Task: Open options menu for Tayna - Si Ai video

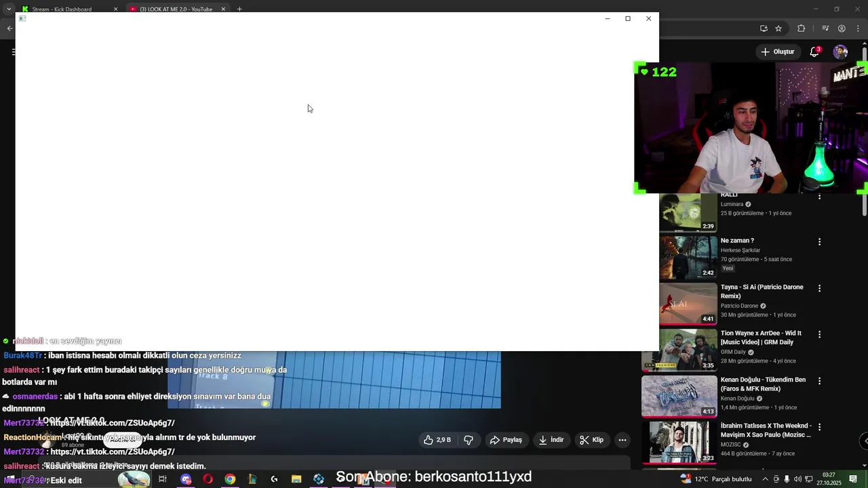Action: click(x=819, y=288)
